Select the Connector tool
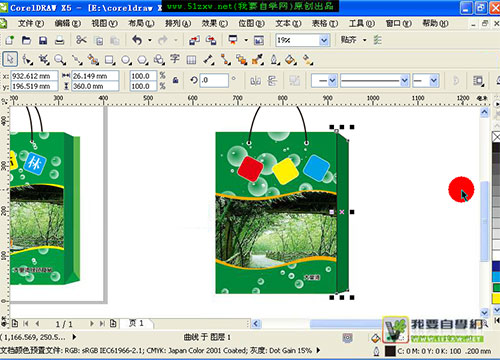Screen dimensions: 500x360 (225, 60)
